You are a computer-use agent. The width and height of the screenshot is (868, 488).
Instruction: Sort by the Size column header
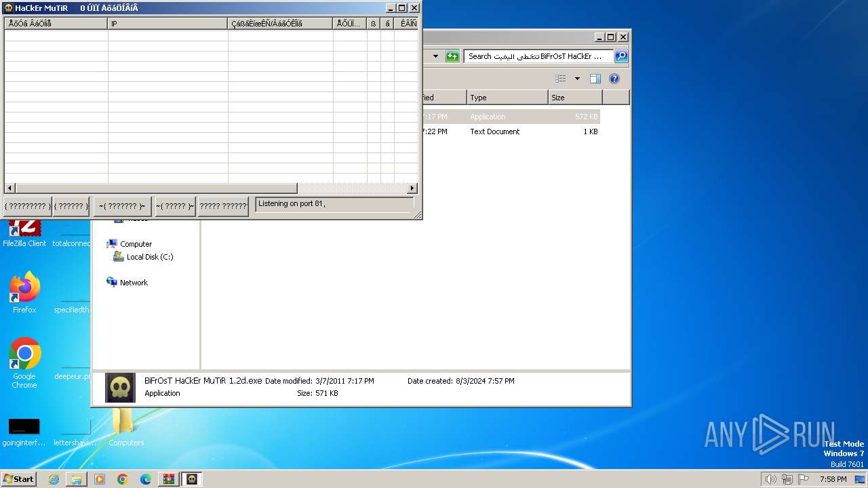click(x=575, y=98)
